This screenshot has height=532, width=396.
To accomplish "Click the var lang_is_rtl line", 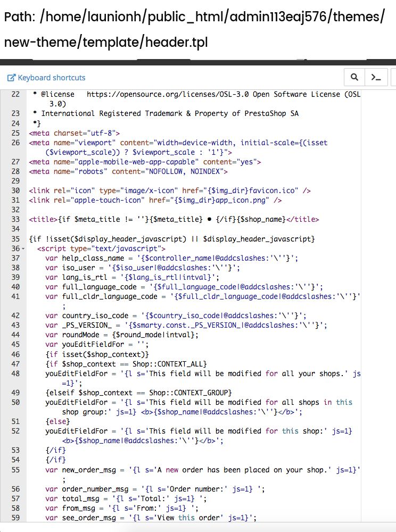I will tap(133, 277).
